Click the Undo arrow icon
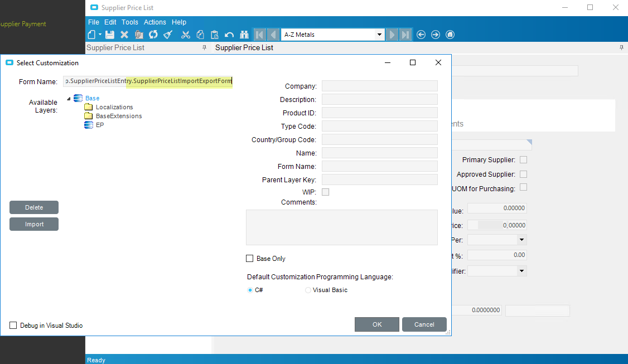Image resolution: width=628 pixels, height=364 pixels. [229, 35]
